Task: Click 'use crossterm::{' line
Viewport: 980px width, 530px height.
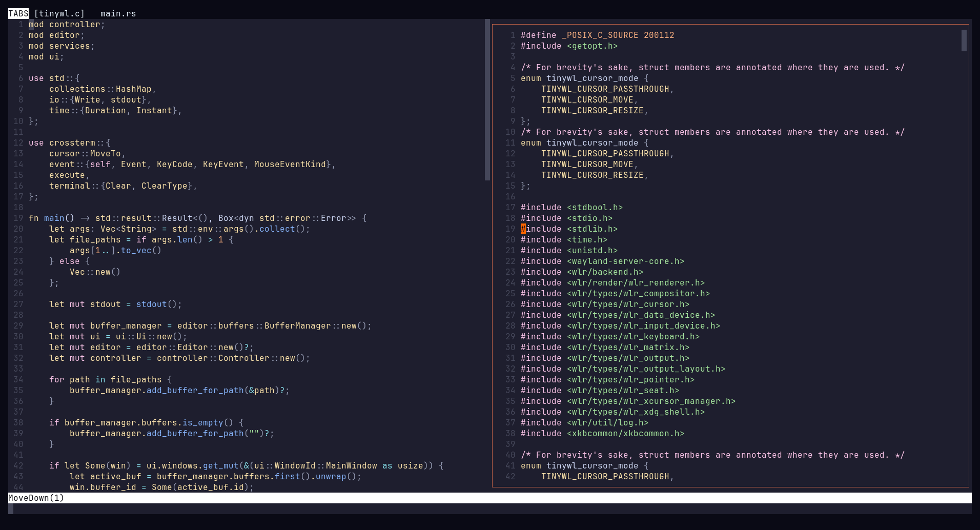Action: pos(70,142)
